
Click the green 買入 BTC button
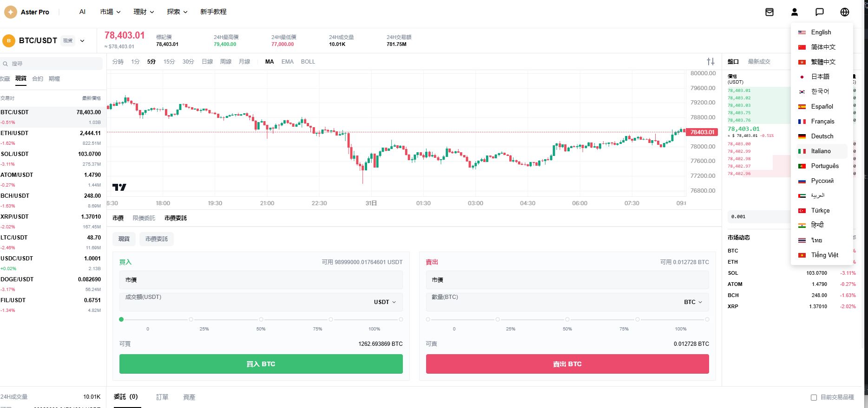(261, 364)
